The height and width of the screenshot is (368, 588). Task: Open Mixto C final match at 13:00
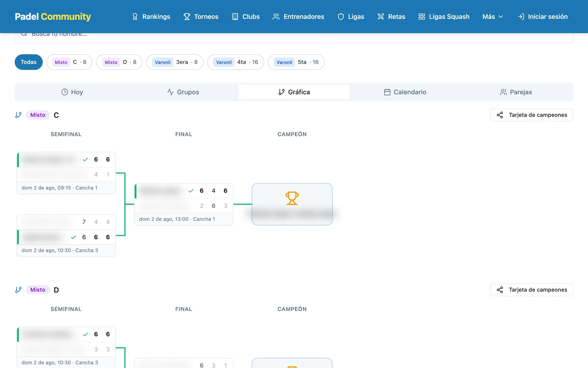(184, 204)
